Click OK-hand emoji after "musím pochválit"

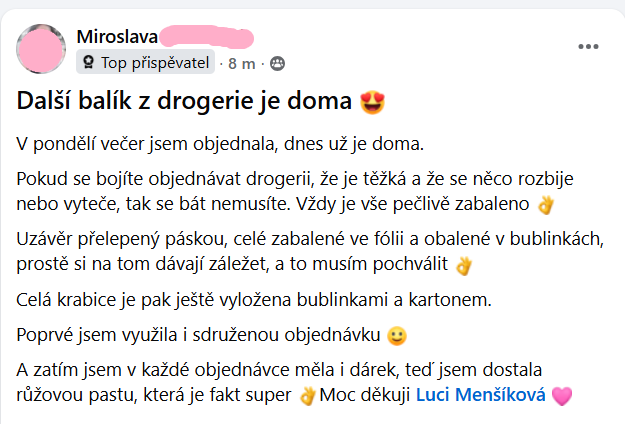[x=461, y=266]
